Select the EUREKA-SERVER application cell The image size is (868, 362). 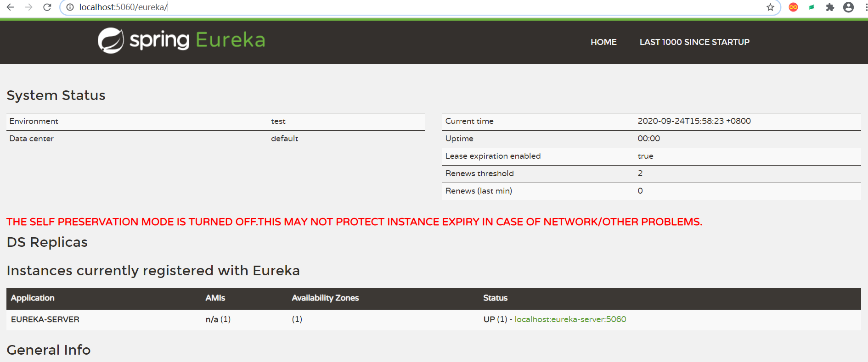(45, 319)
